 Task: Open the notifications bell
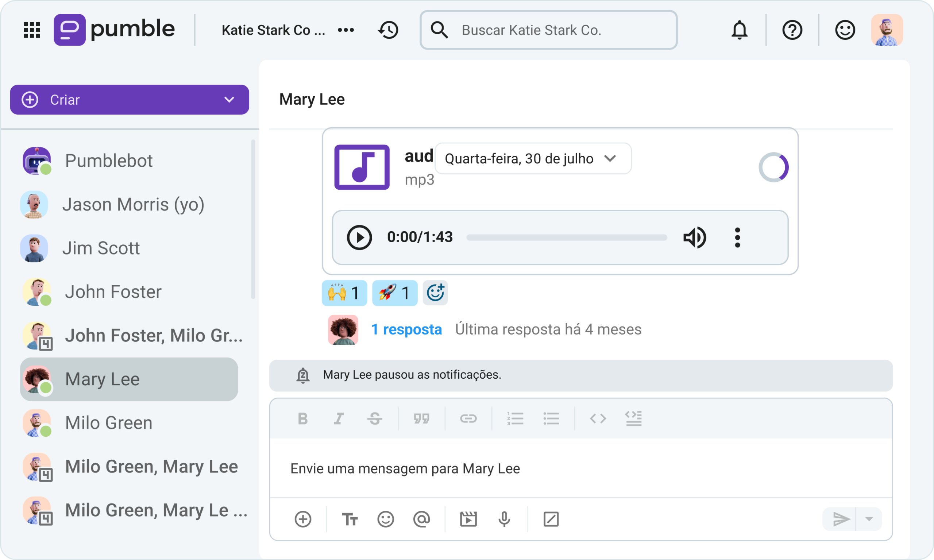click(x=739, y=30)
